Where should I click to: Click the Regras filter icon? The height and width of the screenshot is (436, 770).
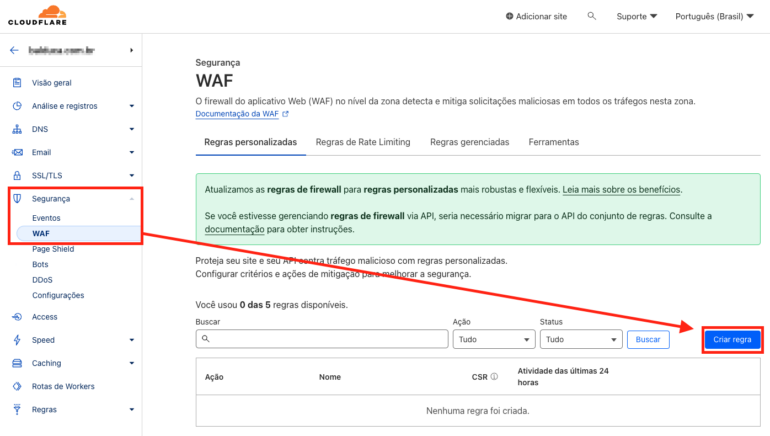[x=17, y=409]
